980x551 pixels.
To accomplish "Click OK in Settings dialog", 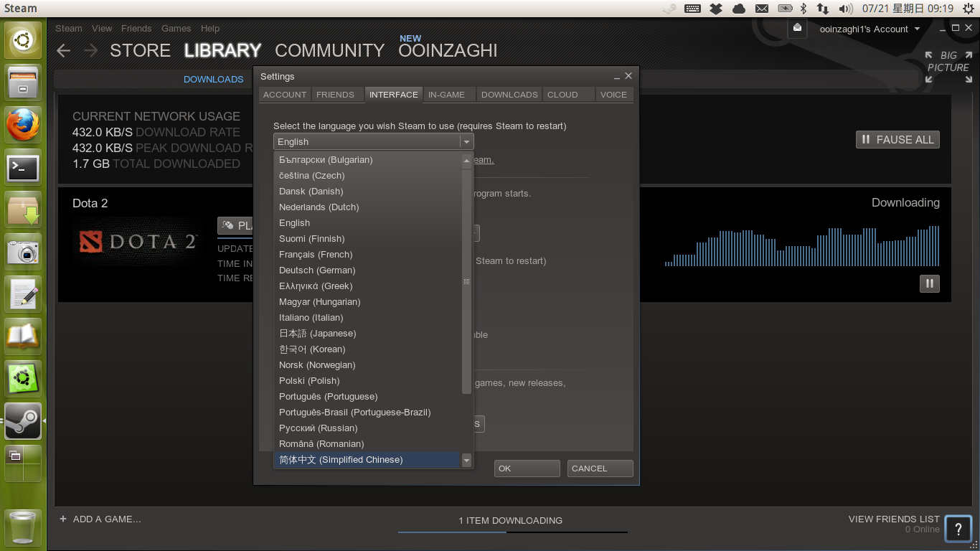I will click(527, 468).
